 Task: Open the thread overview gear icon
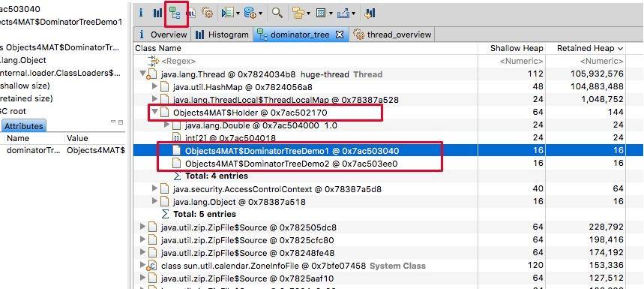pyautogui.click(x=208, y=14)
